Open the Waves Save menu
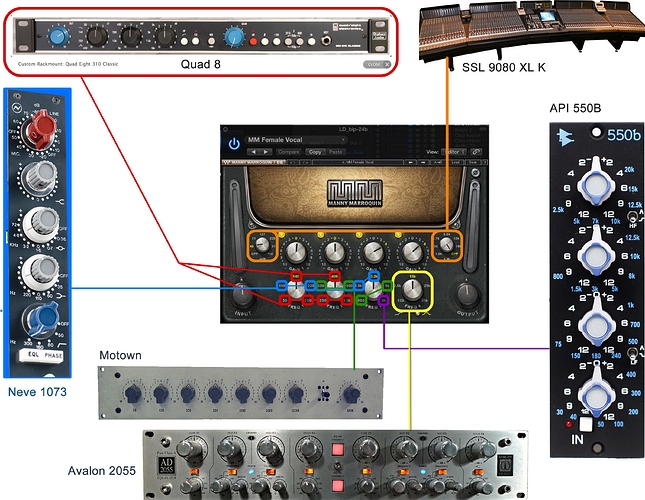The height and width of the screenshot is (500, 645). click(473, 162)
